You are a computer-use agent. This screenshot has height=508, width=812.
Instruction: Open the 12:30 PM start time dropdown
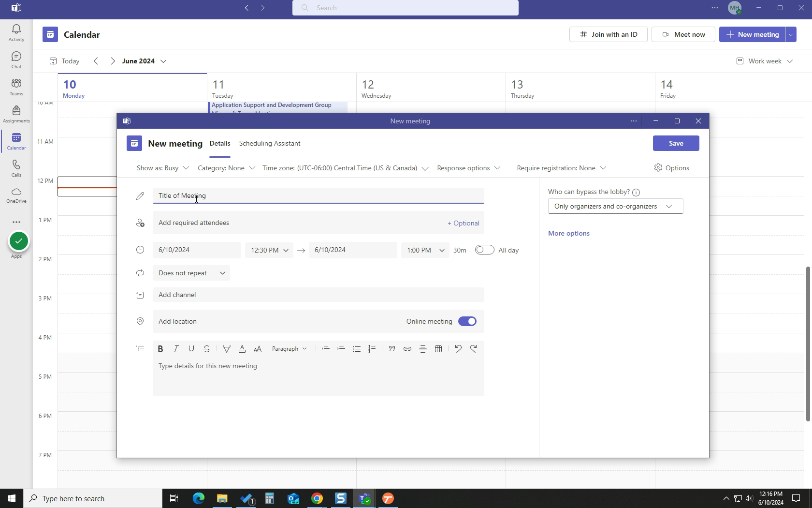(x=269, y=250)
